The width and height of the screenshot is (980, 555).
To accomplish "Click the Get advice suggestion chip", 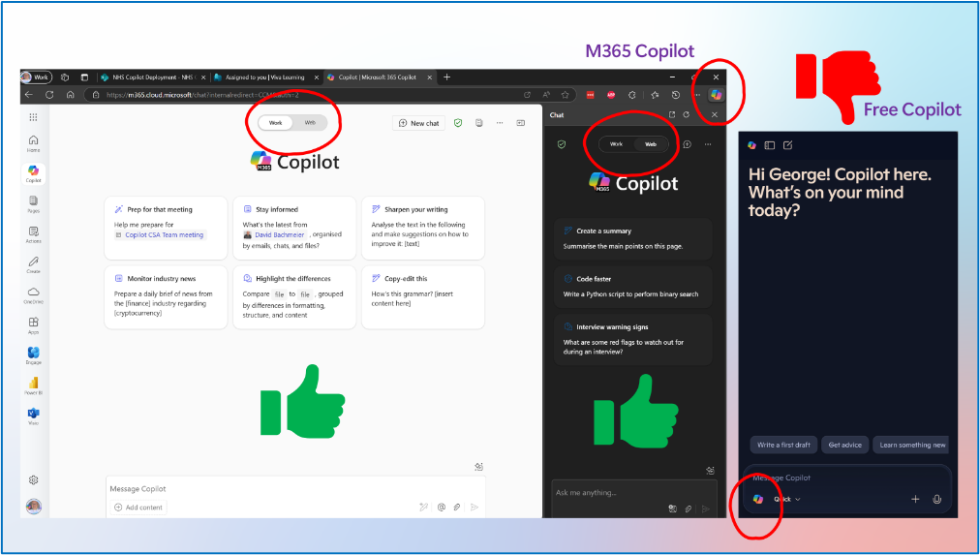I will click(x=845, y=445).
